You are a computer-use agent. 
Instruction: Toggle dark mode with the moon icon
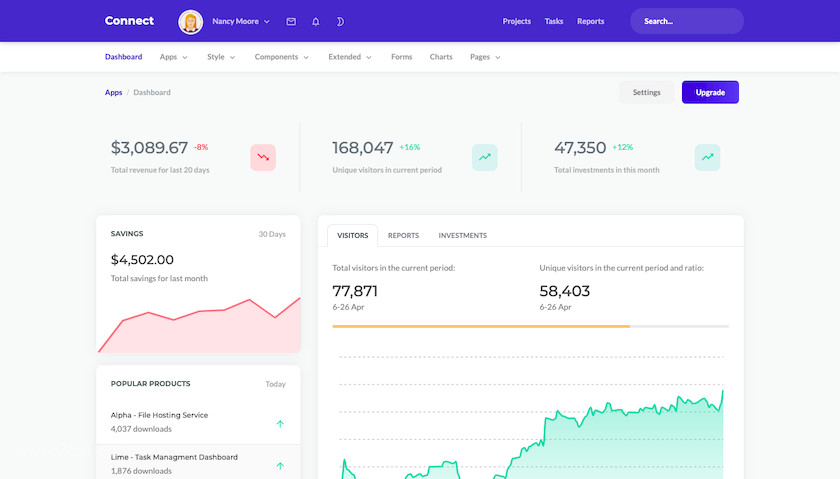click(x=340, y=21)
